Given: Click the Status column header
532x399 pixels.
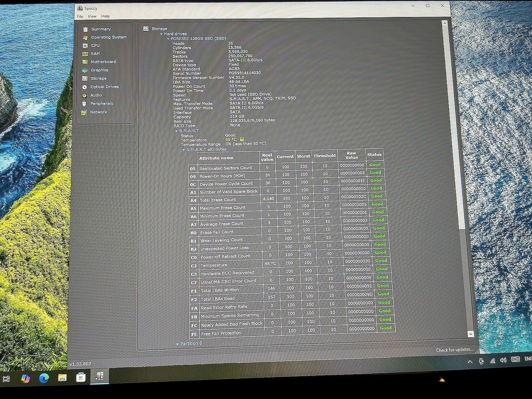Looking at the screenshot, I should (x=374, y=155).
